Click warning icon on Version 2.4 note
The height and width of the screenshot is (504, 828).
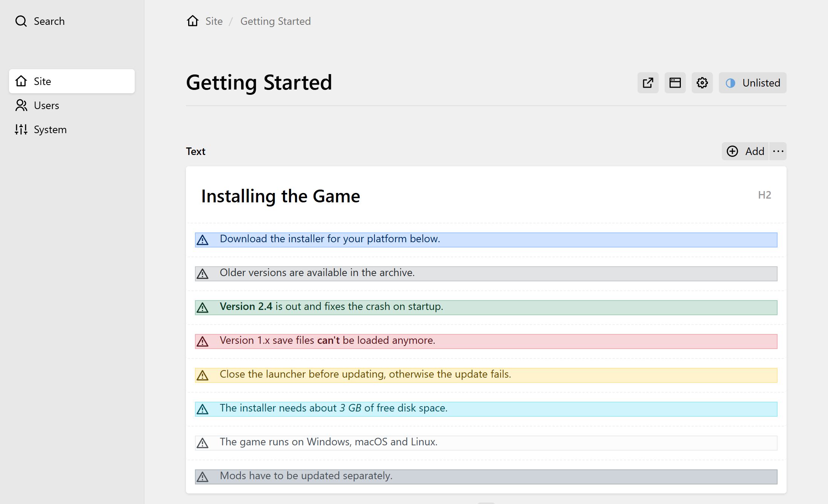point(202,308)
